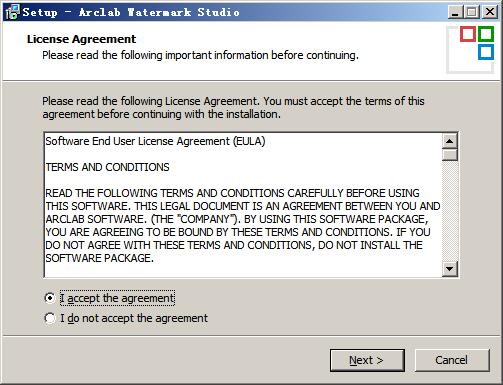503x385 pixels.
Task: Click the scrollbar track below the thumb
Action: pos(450,211)
